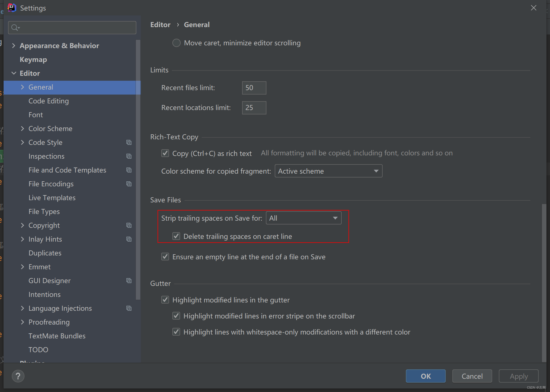Open Color scheme for copied fragment dropdown
Image resolution: width=550 pixels, height=392 pixels.
coord(328,171)
